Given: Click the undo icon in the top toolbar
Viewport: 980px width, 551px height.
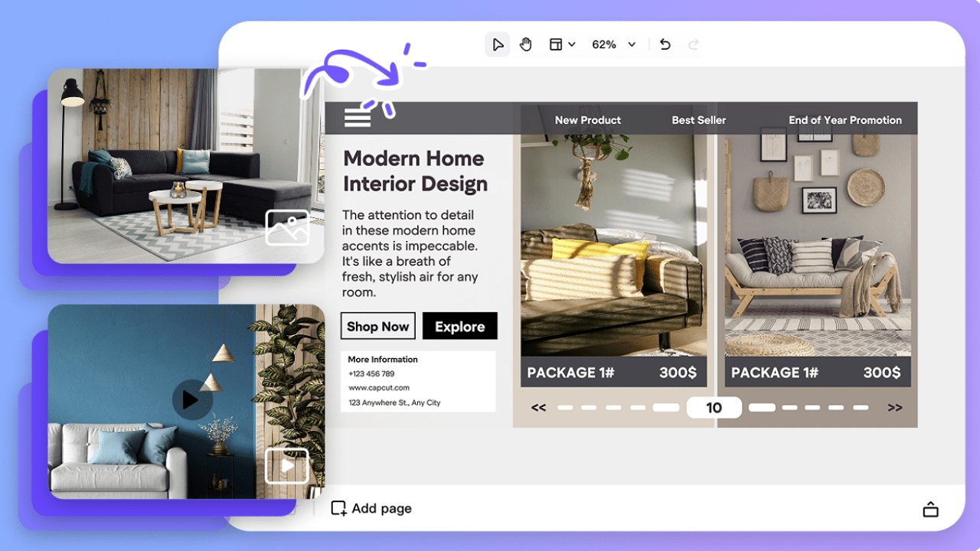Looking at the screenshot, I should pyautogui.click(x=665, y=44).
